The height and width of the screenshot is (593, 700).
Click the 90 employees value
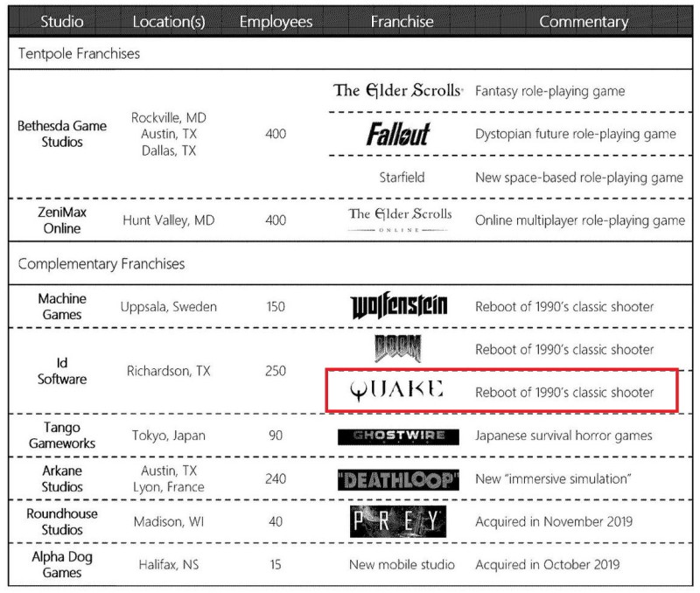point(276,435)
